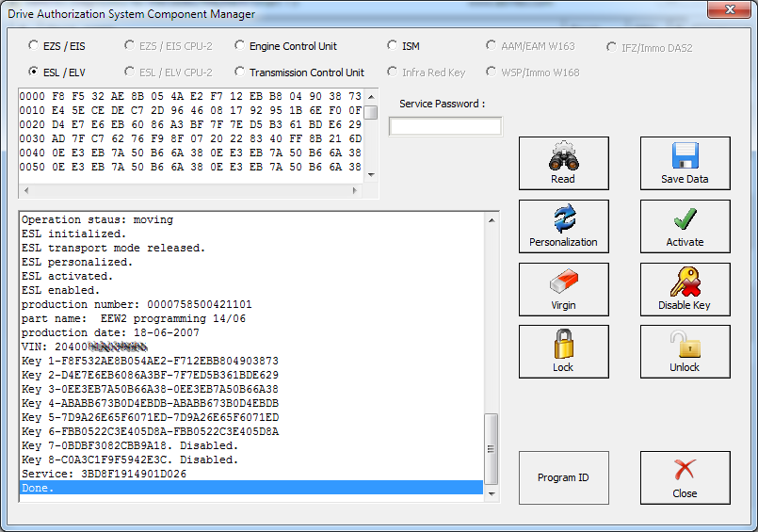Click hex row starting with 0050
This screenshot has height=532, width=758.
click(x=190, y=167)
